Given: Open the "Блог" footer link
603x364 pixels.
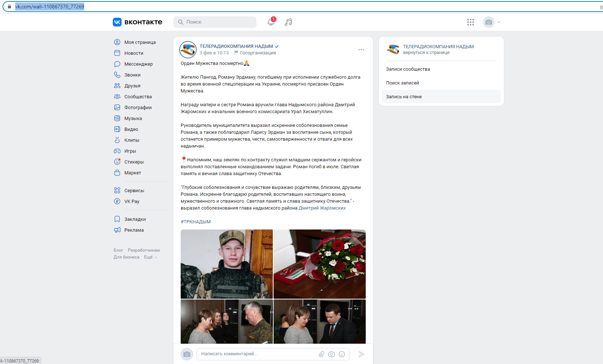Looking at the screenshot, I should 118,250.
